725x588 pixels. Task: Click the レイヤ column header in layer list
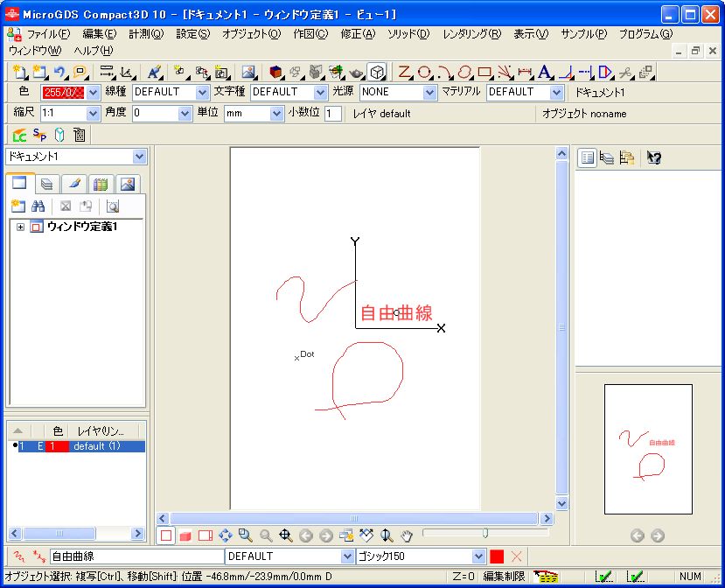pyautogui.click(x=100, y=430)
